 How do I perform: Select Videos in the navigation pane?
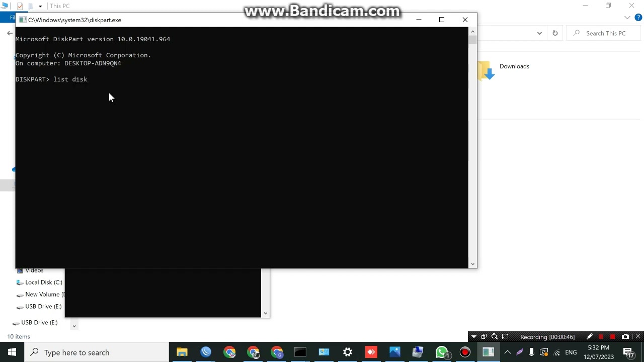pos(34,270)
